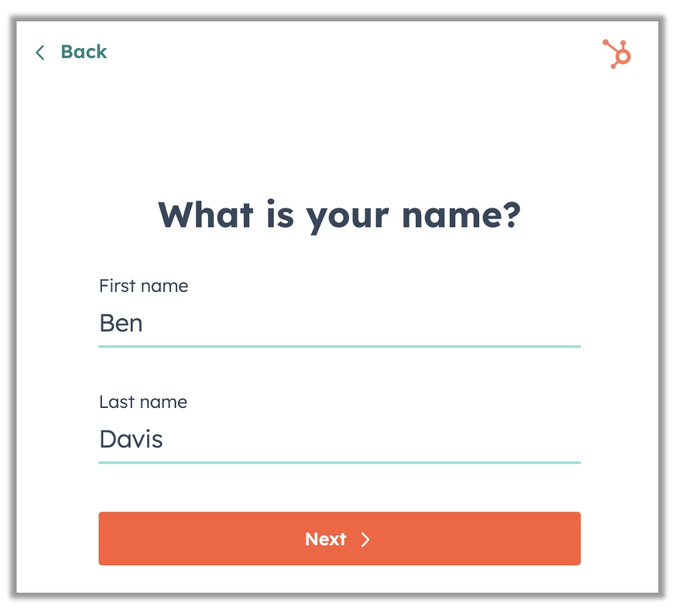Click the word "Back" at top left
This screenshot has width=681, height=616.
84,52
